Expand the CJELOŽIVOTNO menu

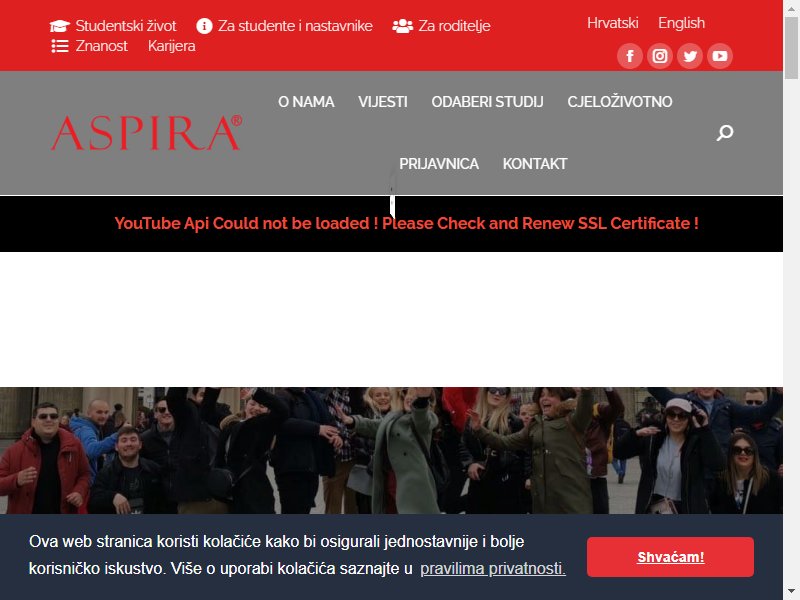click(x=620, y=102)
